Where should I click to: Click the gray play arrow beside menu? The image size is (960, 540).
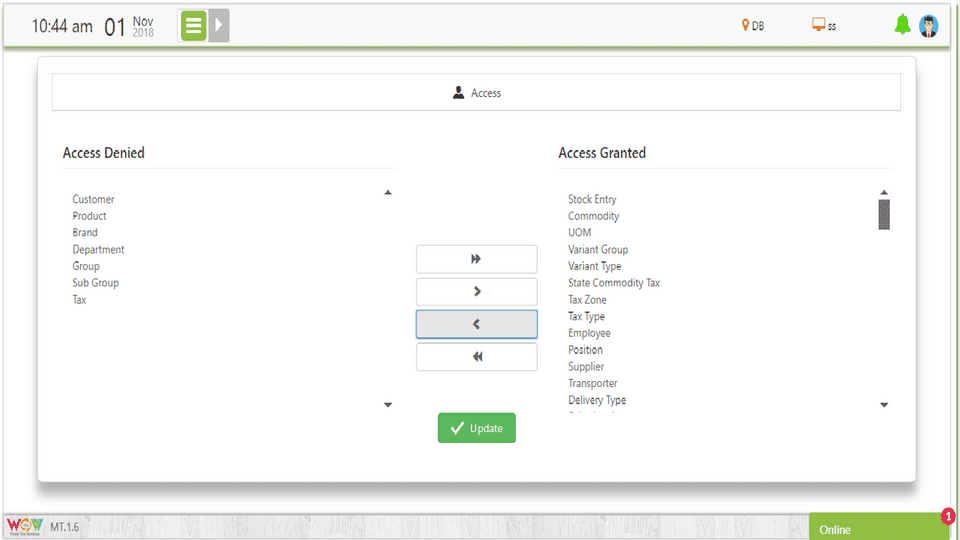click(x=219, y=26)
